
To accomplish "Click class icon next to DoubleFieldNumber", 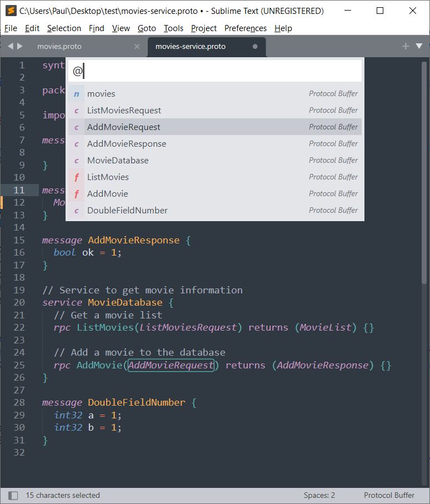I will coord(77,211).
